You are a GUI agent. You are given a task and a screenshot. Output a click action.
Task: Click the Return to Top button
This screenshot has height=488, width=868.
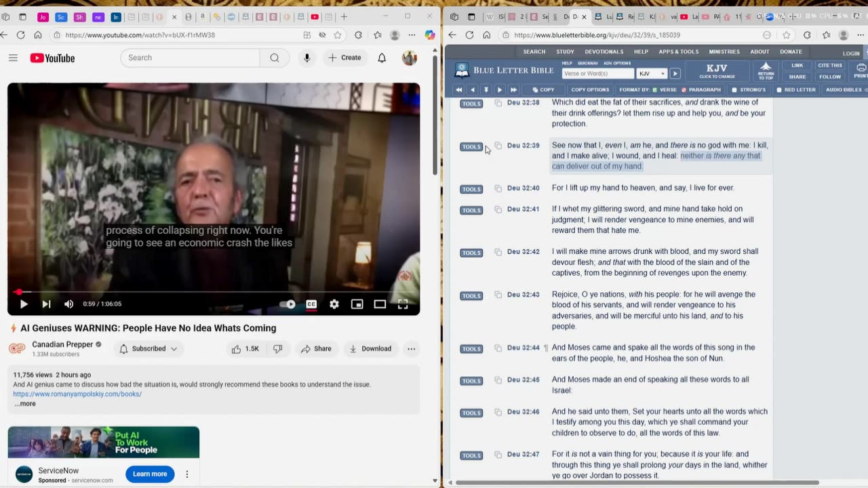pos(766,70)
